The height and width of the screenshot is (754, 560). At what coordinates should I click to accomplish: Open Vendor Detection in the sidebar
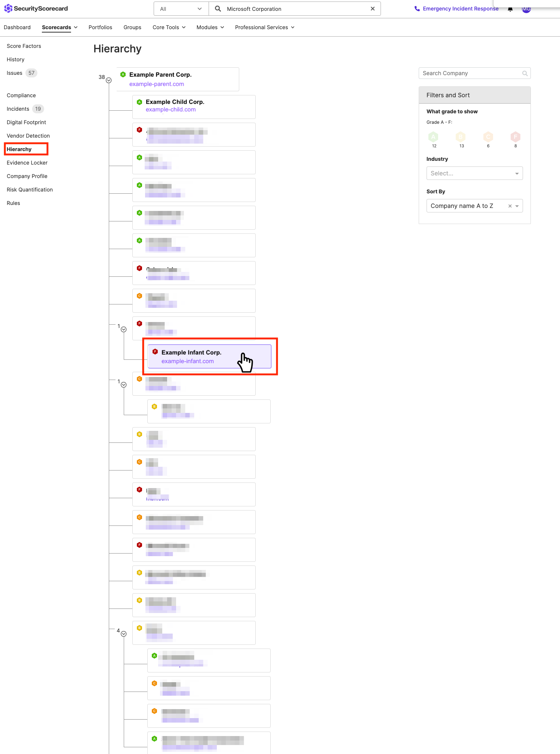pyautogui.click(x=28, y=136)
